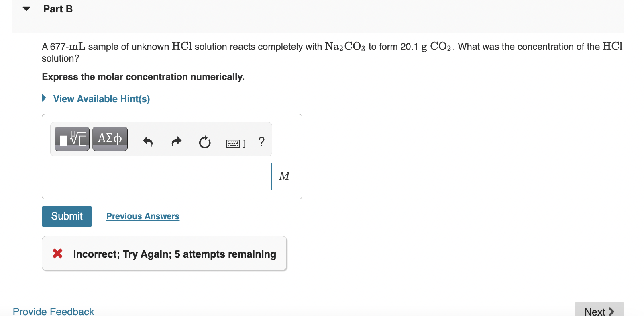Image resolution: width=644 pixels, height=316 pixels.
Task: Click the chevron on the Next button
Action: pyautogui.click(x=612, y=311)
